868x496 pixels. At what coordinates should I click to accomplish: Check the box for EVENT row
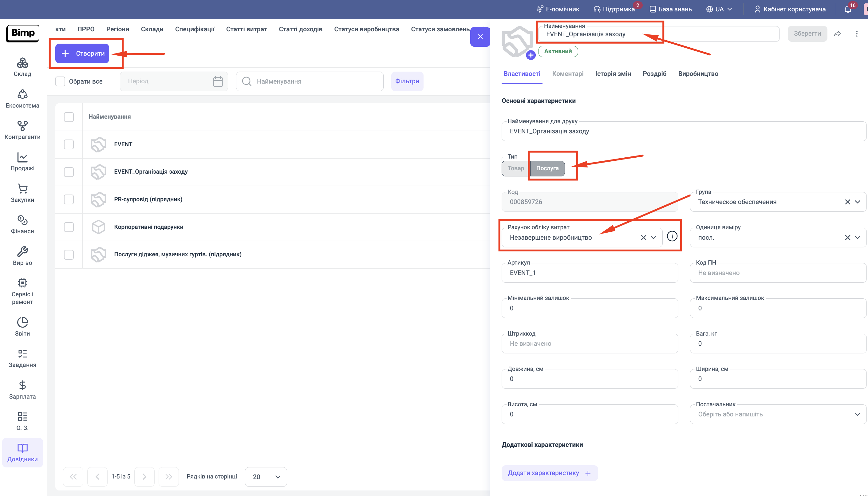pyautogui.click(x=69, y=144)
